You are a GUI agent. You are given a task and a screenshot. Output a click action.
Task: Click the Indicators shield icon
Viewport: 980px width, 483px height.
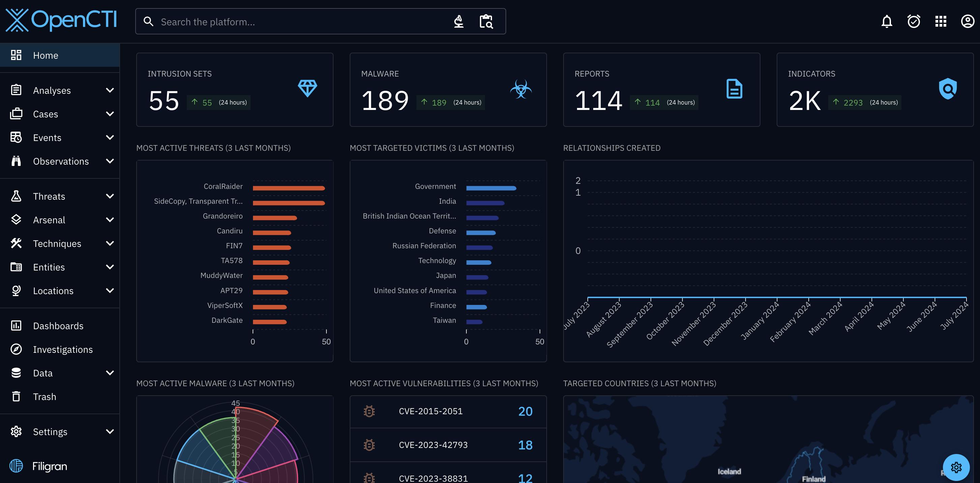tap(948, 89)
